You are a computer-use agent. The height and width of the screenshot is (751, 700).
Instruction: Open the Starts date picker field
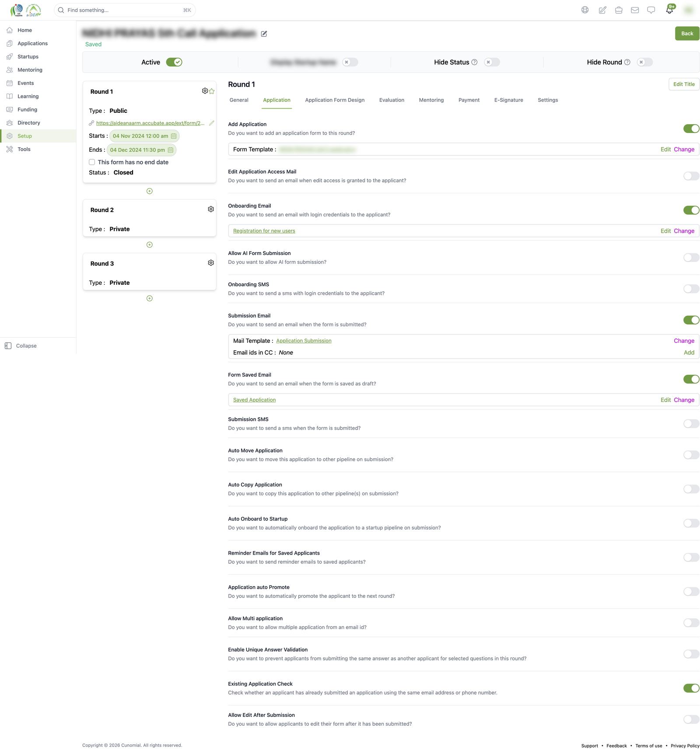click(x=144, y=136)
